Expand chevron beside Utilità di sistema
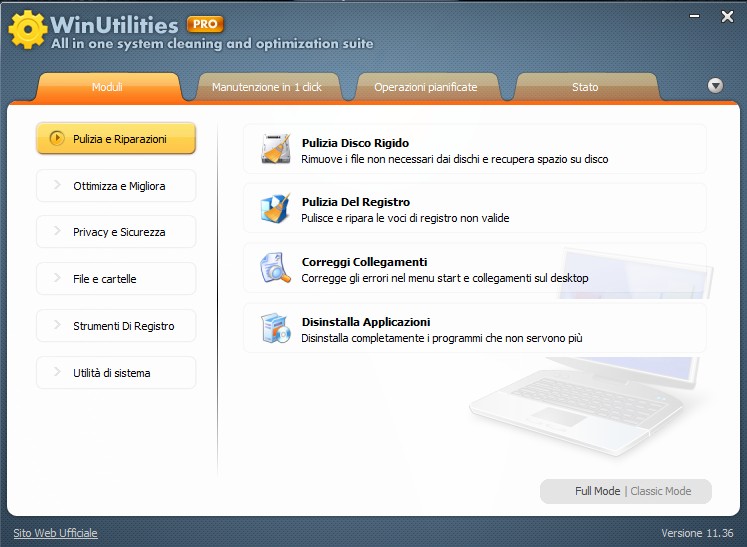 coord(57,372)
